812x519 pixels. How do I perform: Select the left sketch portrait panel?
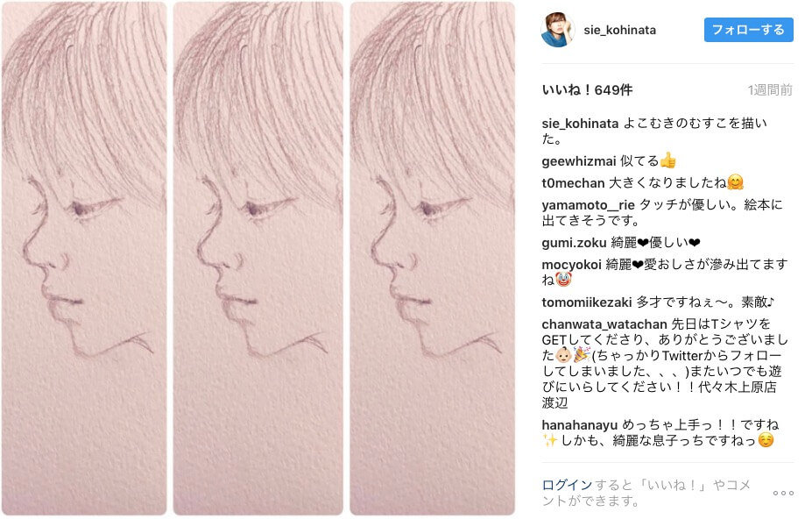coord(84,259)
